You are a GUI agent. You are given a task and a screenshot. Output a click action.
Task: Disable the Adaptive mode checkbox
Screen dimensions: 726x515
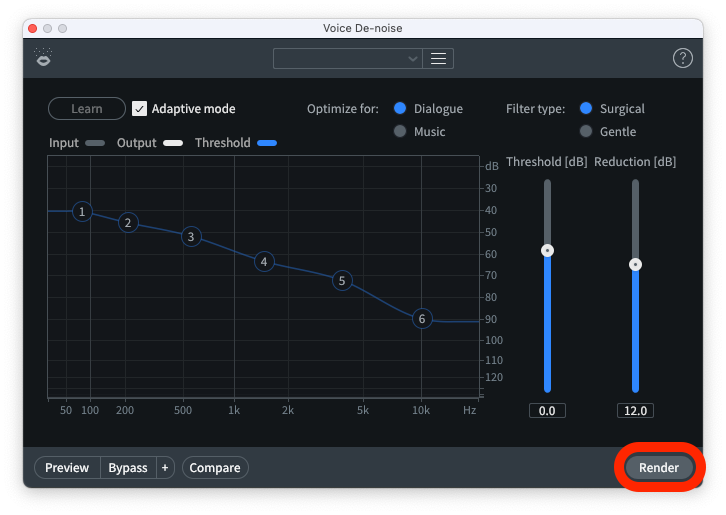click(x=140, y=108)
